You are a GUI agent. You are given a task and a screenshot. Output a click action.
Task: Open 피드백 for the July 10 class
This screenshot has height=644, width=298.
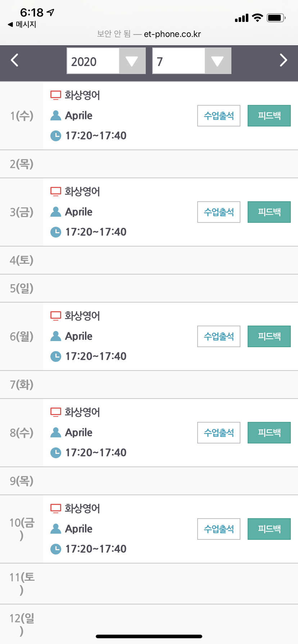(269, 529)
